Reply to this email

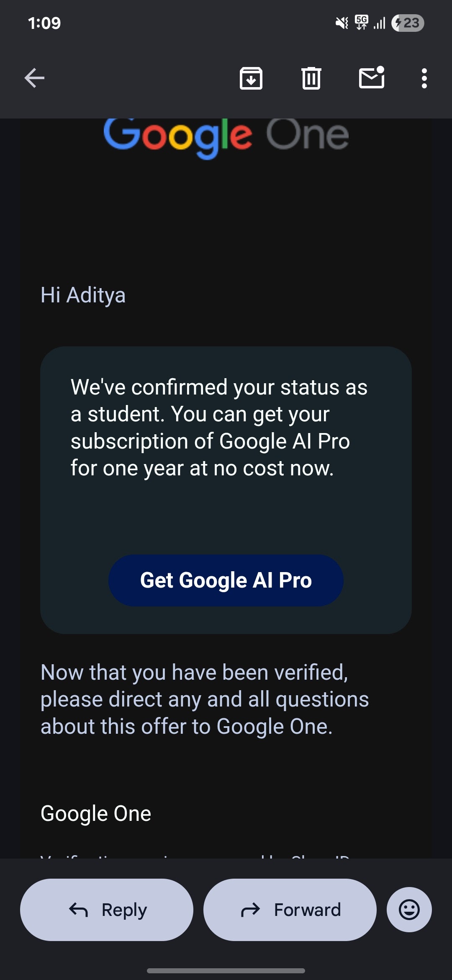coord(107,910)
